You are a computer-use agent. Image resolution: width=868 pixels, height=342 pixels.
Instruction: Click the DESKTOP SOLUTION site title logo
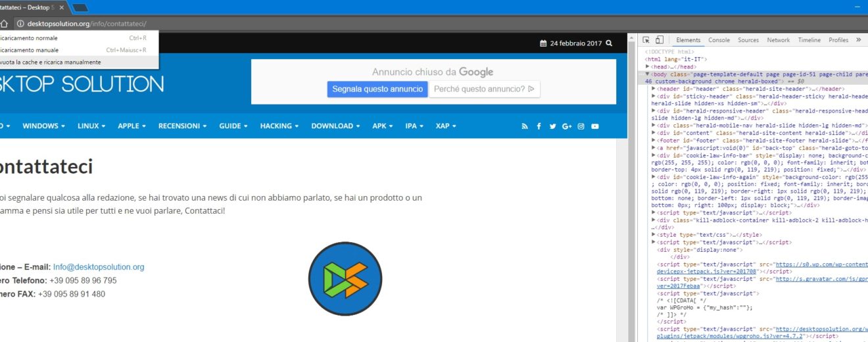pyautogui.click(x=82, y=84)
